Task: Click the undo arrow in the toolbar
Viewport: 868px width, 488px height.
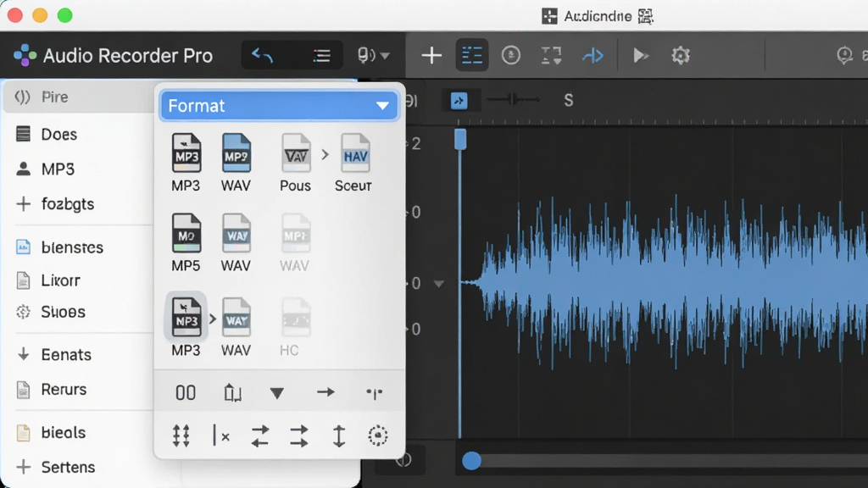Action: (263, 55)
